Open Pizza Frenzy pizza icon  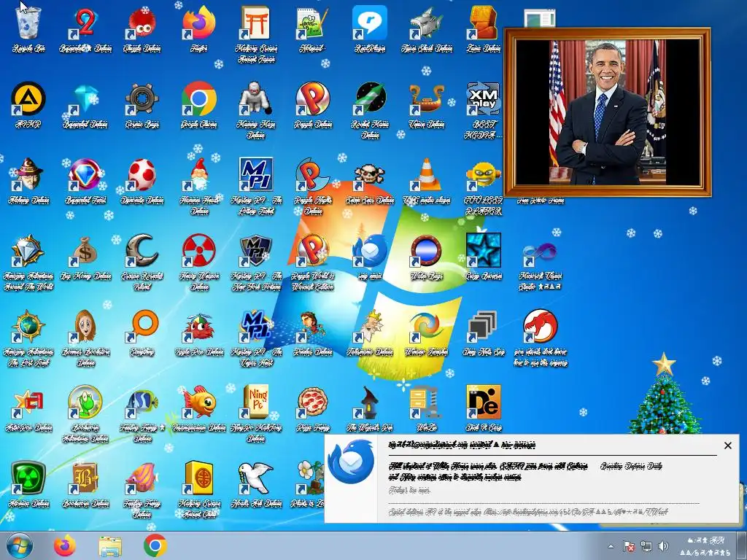(x=312, y=402)
